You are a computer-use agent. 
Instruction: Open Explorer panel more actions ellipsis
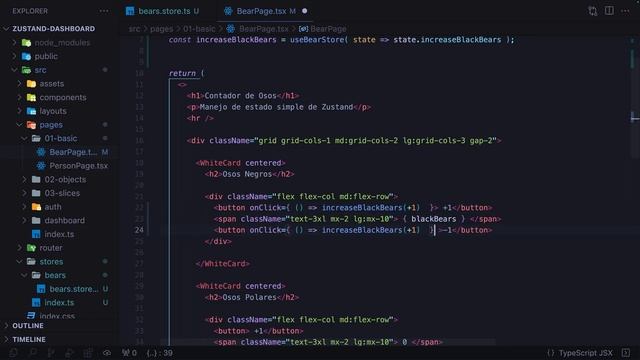pos(104,11)
